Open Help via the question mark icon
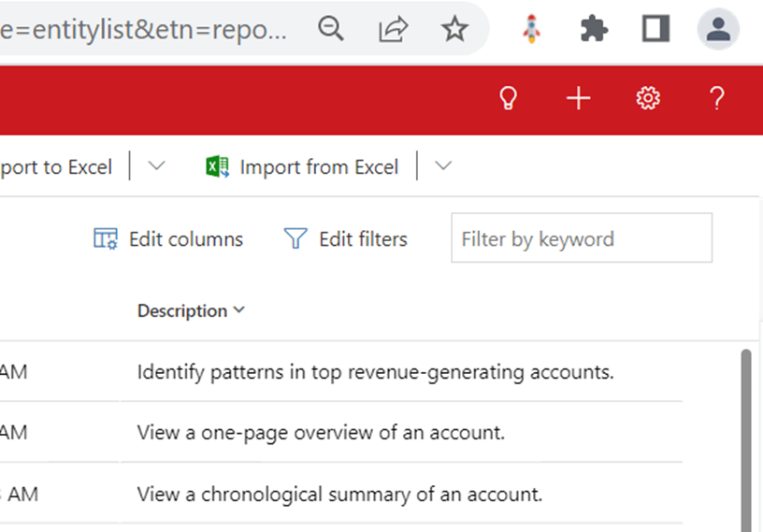 tap(717, 98)
